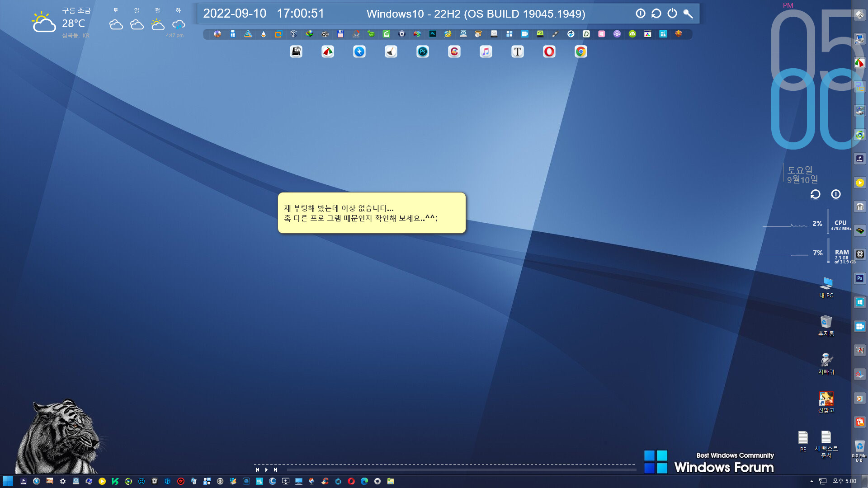Open the CCleaner red 'C' dock icon
Image resolution: width=868 pixels, height=488 pixels.
click(454, 52)
